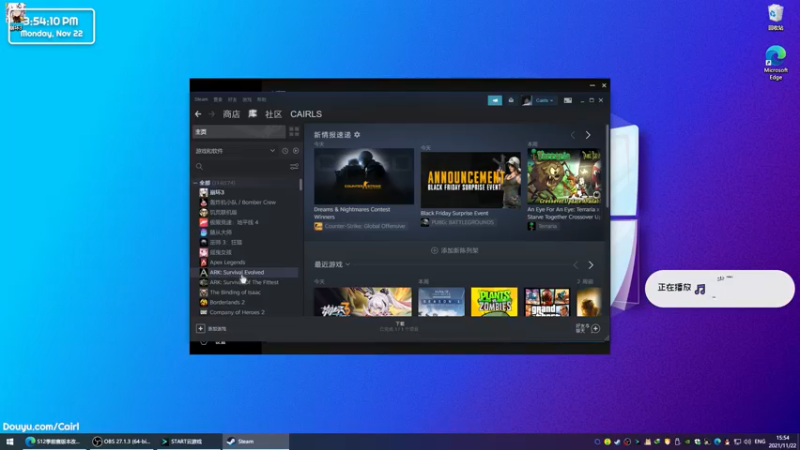800x450 pixels.
Task: Open the Plants vs Zombies tile
Action: tap(494, 302)
